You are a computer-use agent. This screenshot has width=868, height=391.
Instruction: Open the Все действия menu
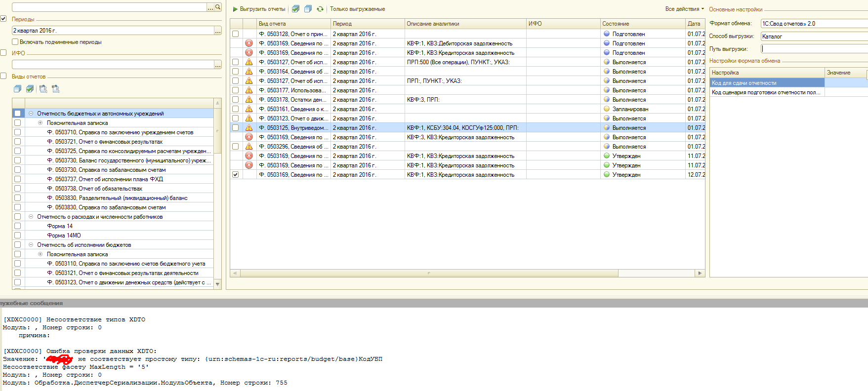[684, 9]
